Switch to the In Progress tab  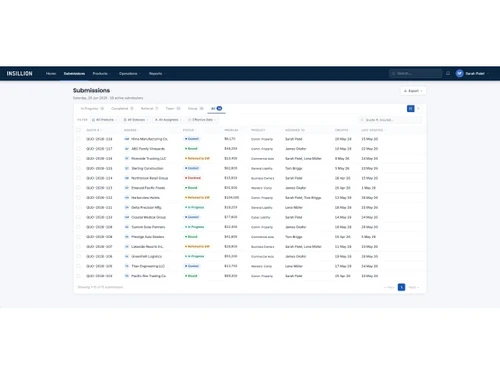click(92, 109)
